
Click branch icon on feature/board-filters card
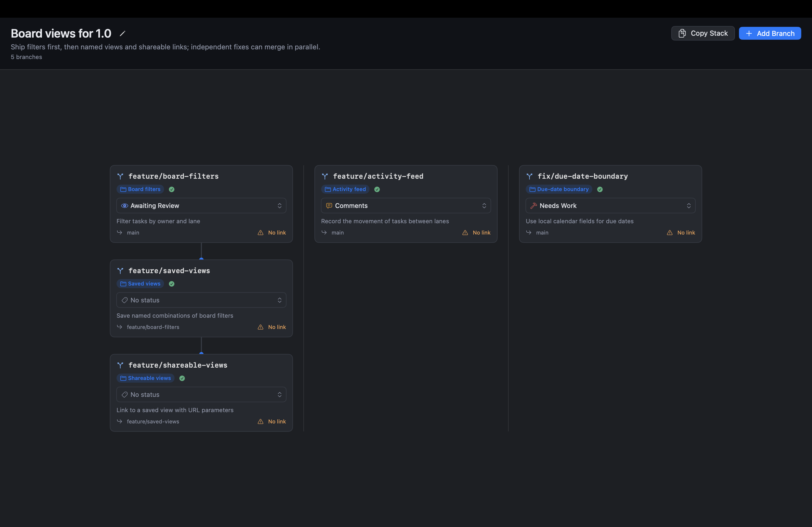coord(120,176)
